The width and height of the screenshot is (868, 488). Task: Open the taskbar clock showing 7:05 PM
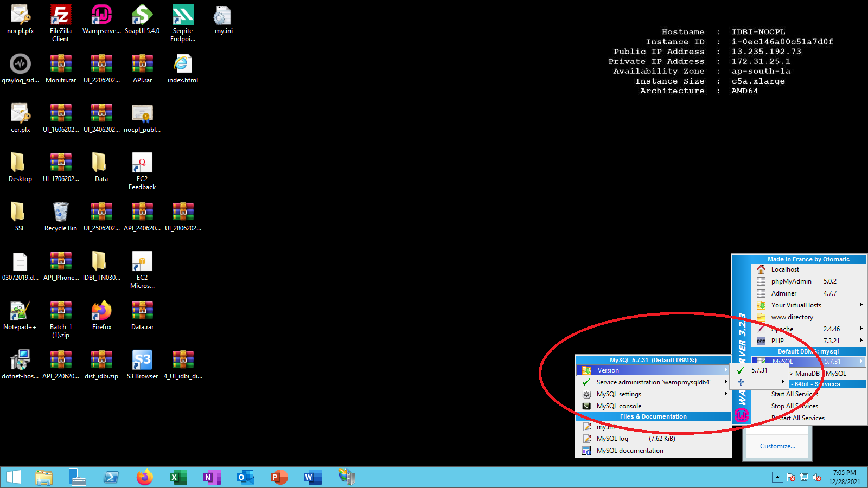pyautogui.click(x=845, y=477)
